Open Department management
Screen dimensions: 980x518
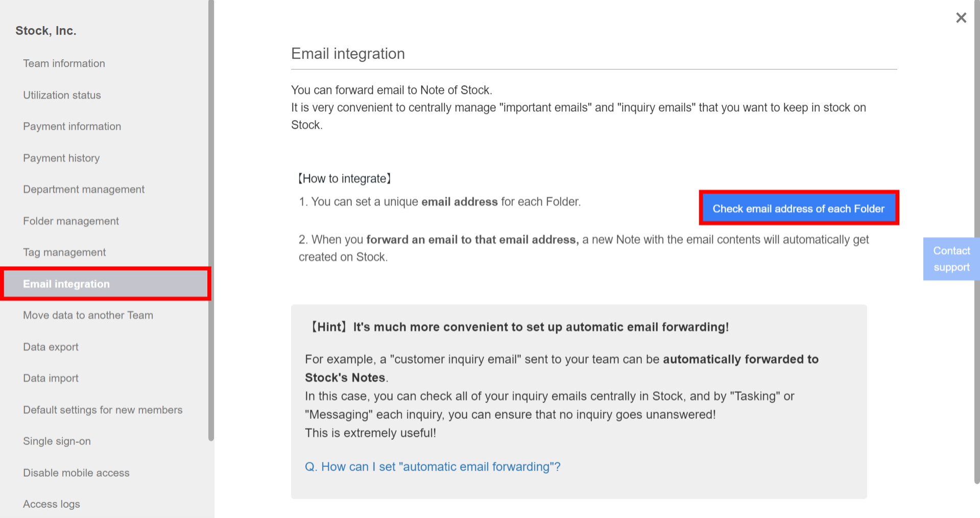click(x=83, y=189)
